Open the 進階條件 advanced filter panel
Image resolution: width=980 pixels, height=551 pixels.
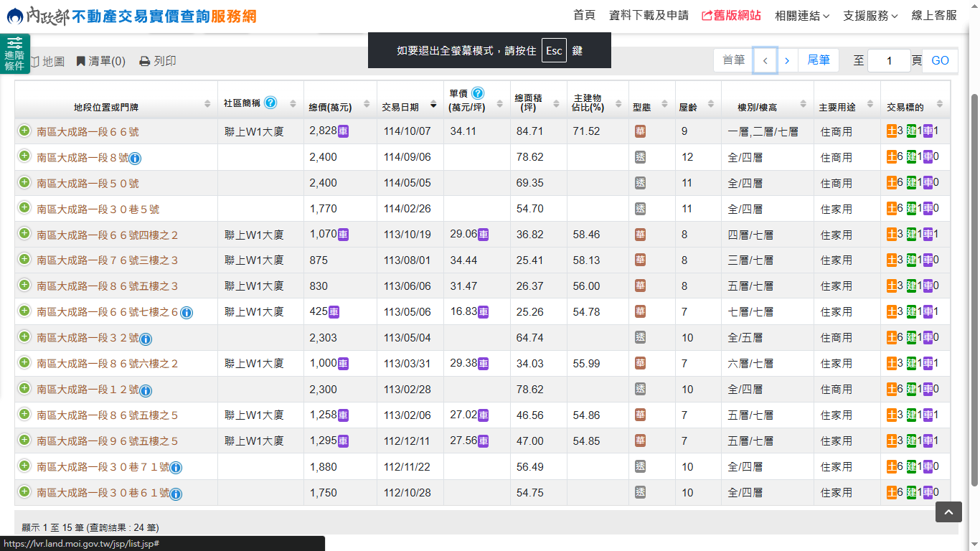coord(14,55)
